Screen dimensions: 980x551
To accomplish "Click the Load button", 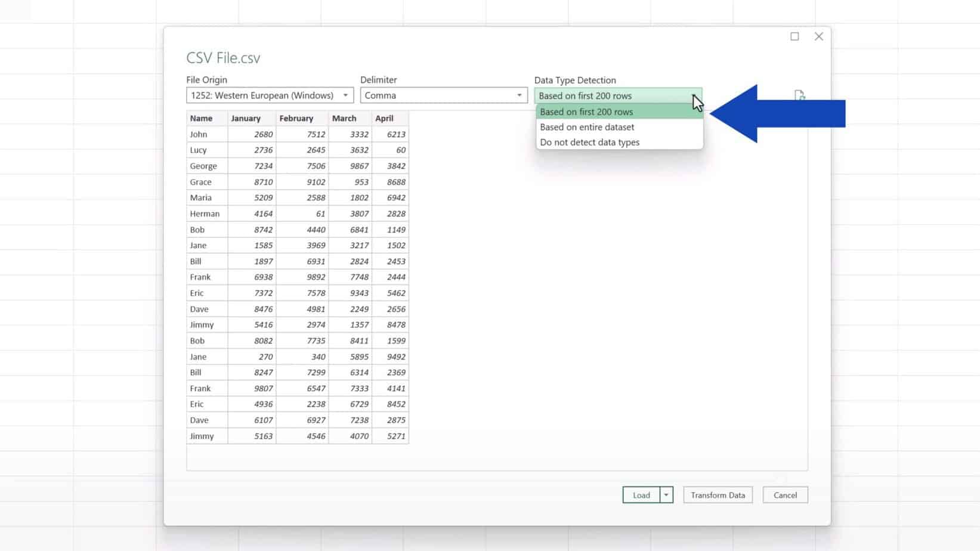I will 640,494.
